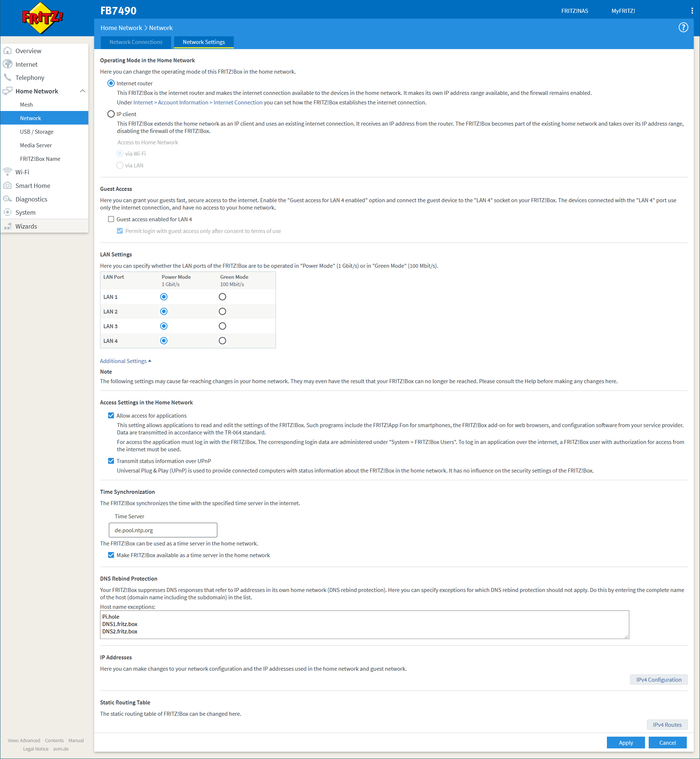Viewport: 700px width, 759px height.
Task: Click the FB7490 device title
Action: (119, 11)
